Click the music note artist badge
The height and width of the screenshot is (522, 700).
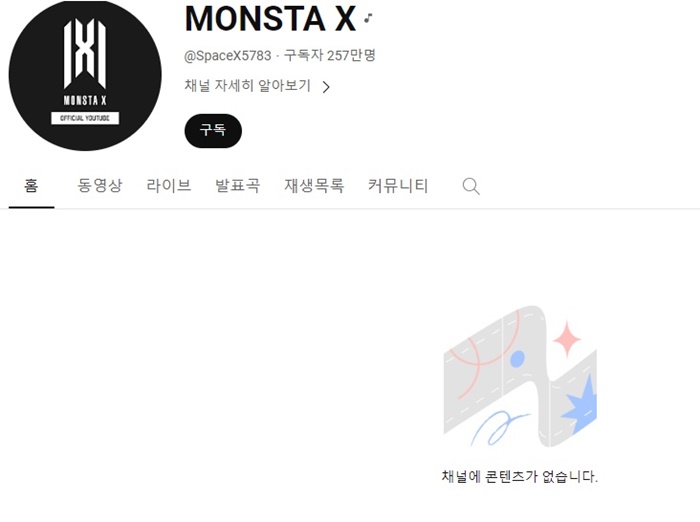point(368,18)
